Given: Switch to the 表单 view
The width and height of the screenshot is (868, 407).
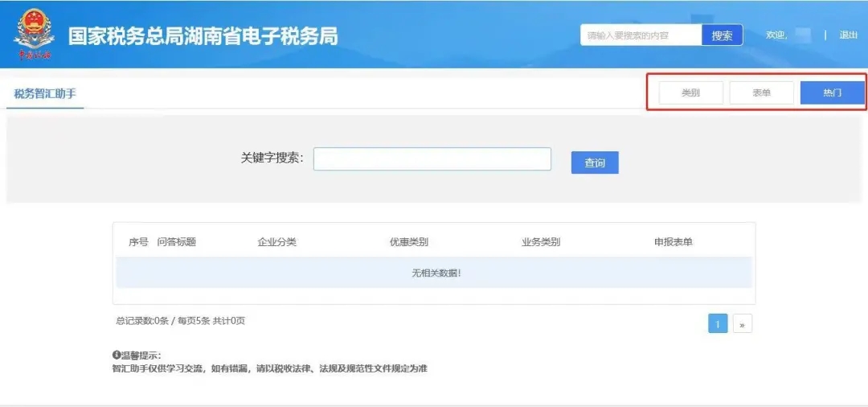Looking at the screenshot, I should [762, 93].
